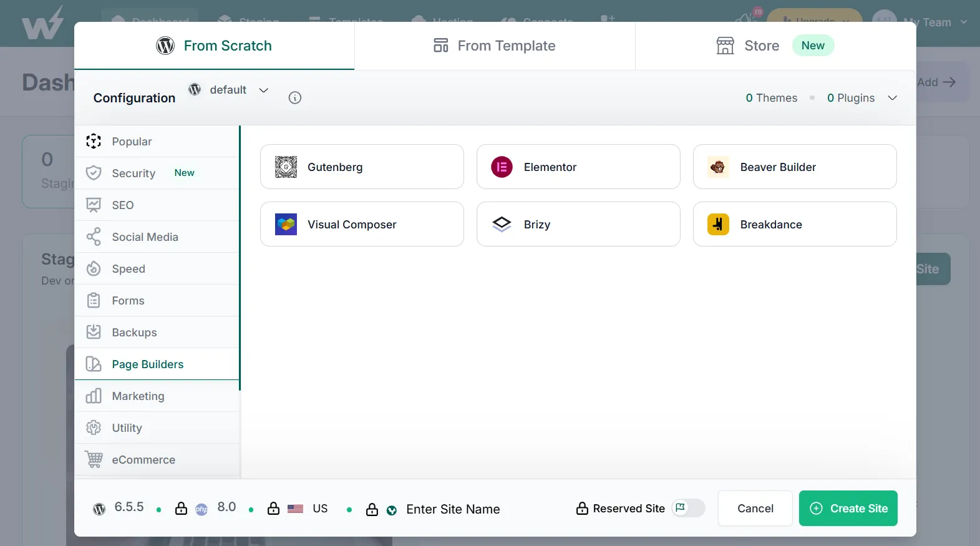Click the configuration info icon

[x=295, y=98]
